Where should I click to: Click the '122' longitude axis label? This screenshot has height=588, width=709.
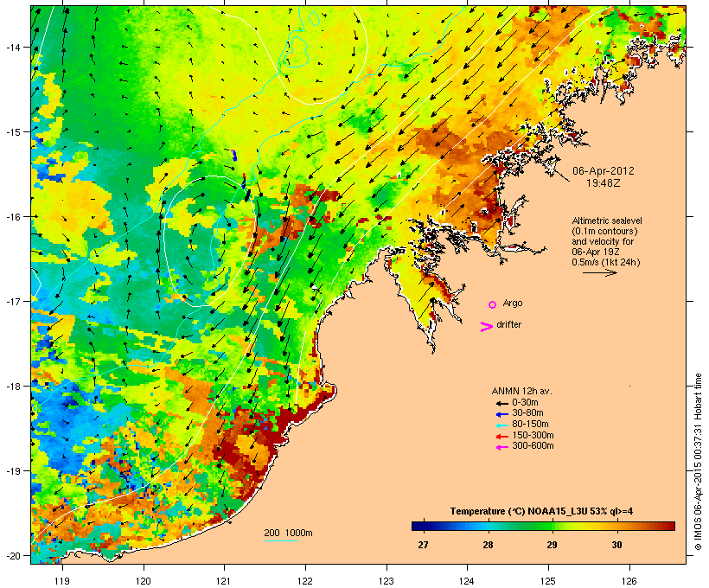click(x=305, y=581)
